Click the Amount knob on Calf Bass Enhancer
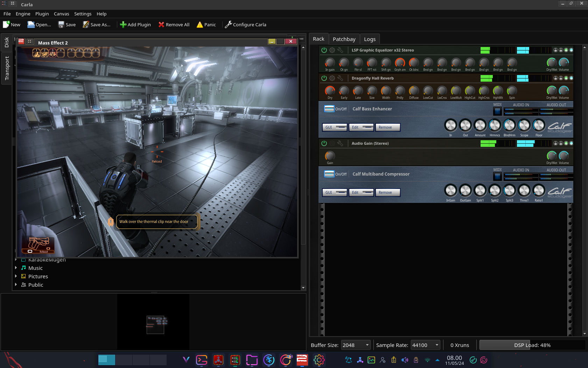Image resolution: width=588 pixels, height=368 pixels. pos(480,125)
